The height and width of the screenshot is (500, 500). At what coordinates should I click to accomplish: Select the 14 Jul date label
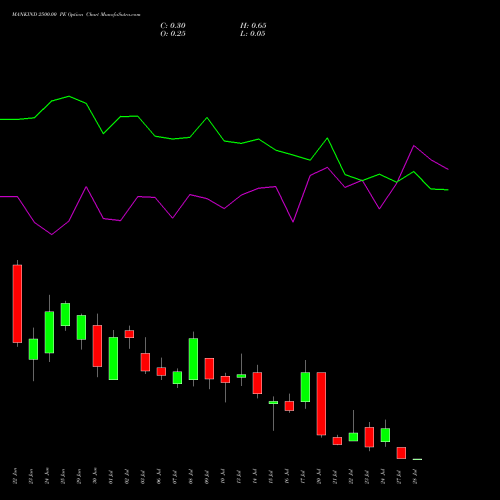pos(255,476)
